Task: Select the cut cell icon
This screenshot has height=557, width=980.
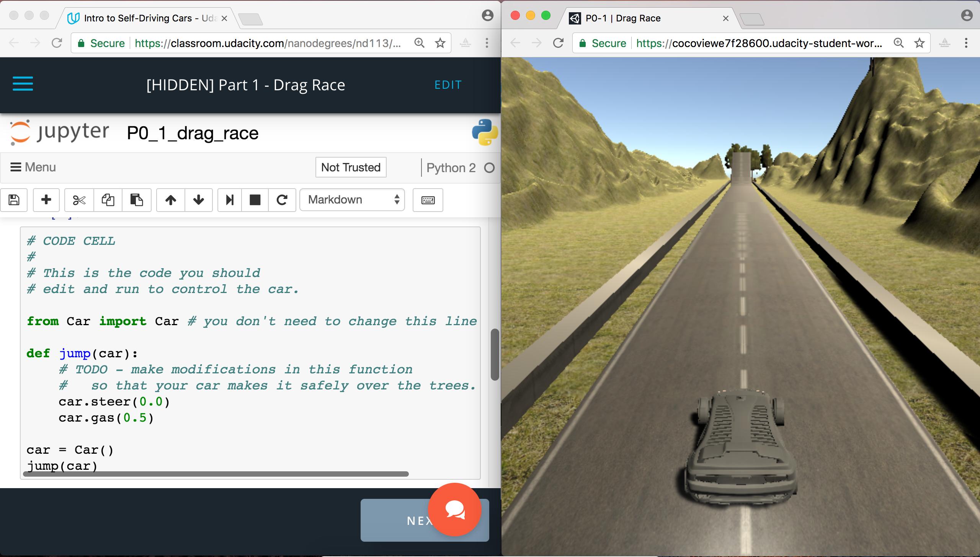Action: (x=77, y=199)
